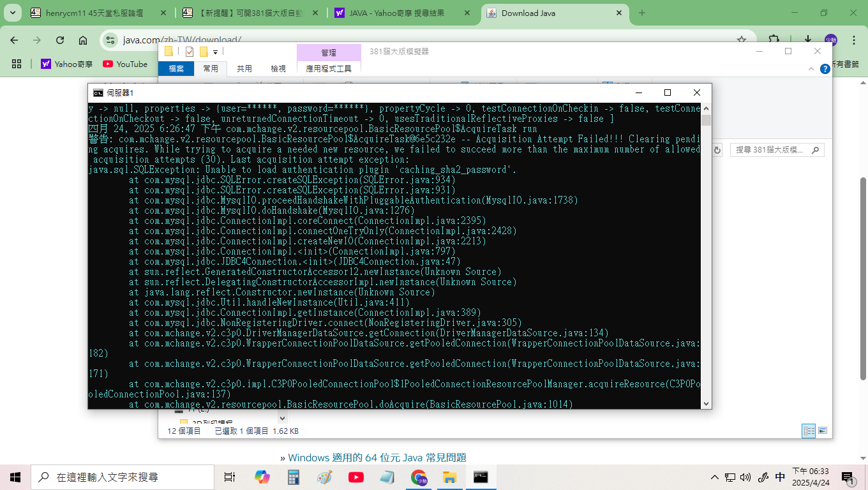Open the Windows 適用的 64 位元 Java 常見問題 link

(377, 457)
